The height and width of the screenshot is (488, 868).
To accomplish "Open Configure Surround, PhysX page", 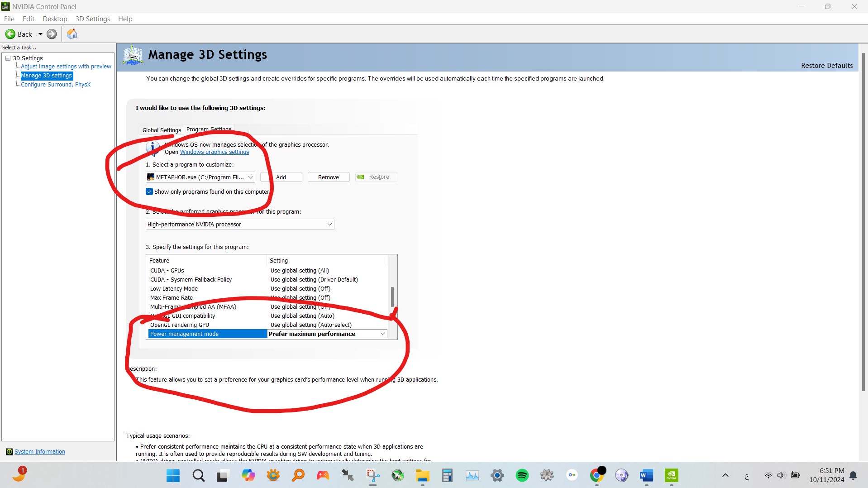I will [x=56, y=85].
